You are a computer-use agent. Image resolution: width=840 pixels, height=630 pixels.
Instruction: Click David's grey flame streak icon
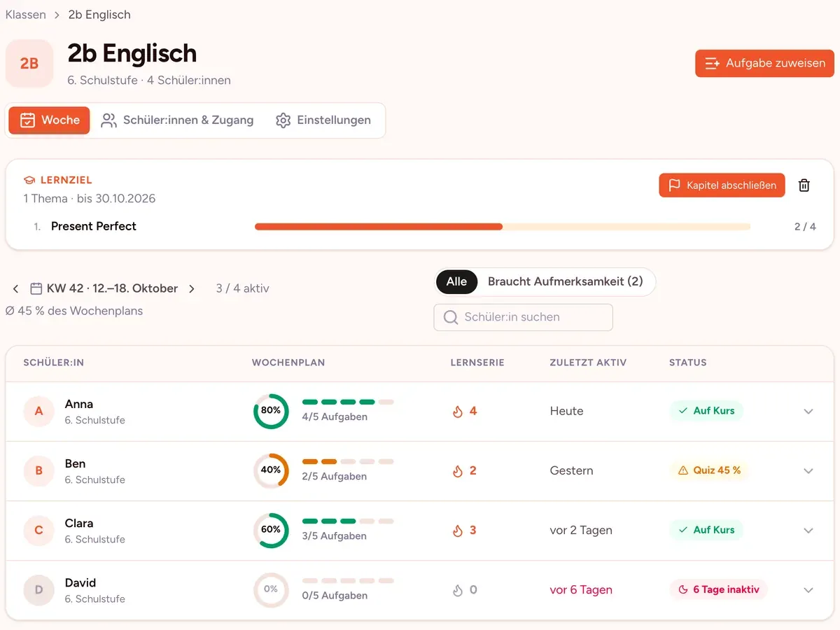(458, 590)
